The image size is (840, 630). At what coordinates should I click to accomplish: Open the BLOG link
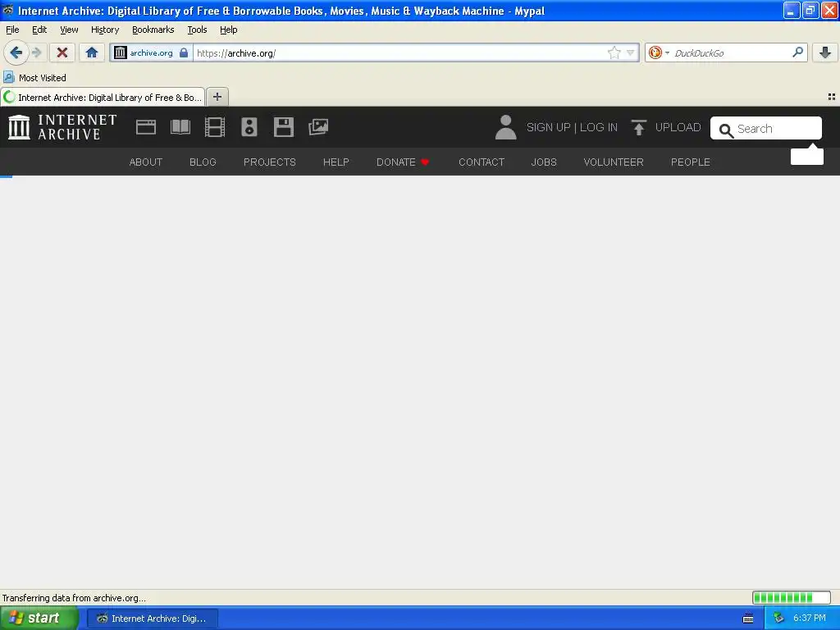tap(203, 162)
